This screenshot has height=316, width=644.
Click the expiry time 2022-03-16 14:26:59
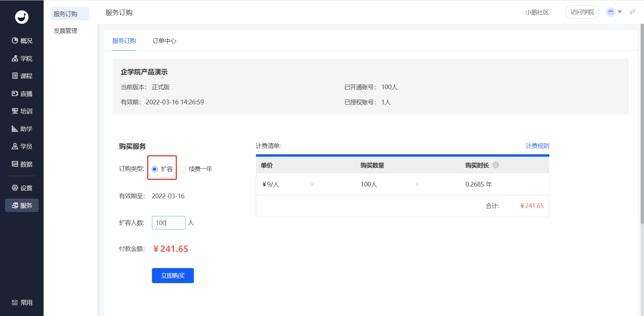175,102
